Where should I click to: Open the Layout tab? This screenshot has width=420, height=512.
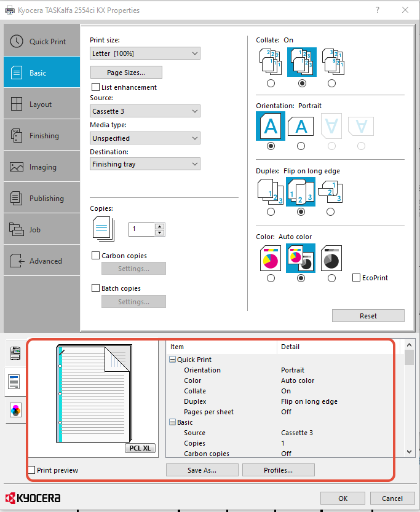tap(42, 104)
